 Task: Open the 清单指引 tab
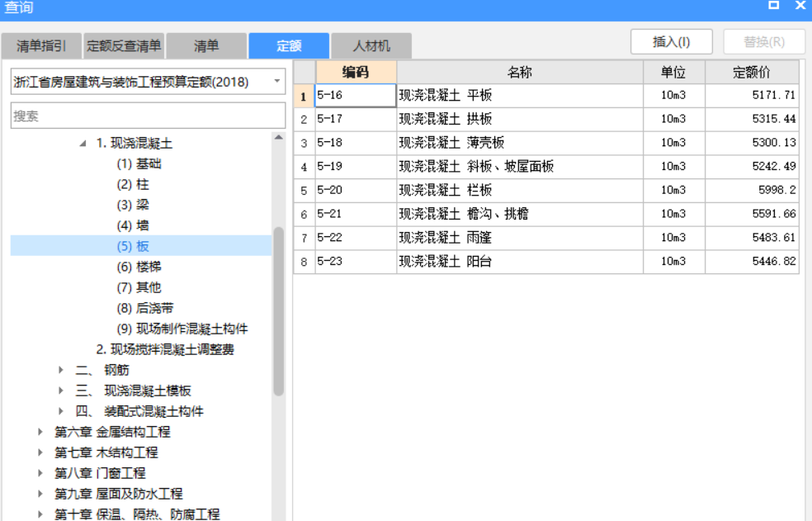(40, 45)
